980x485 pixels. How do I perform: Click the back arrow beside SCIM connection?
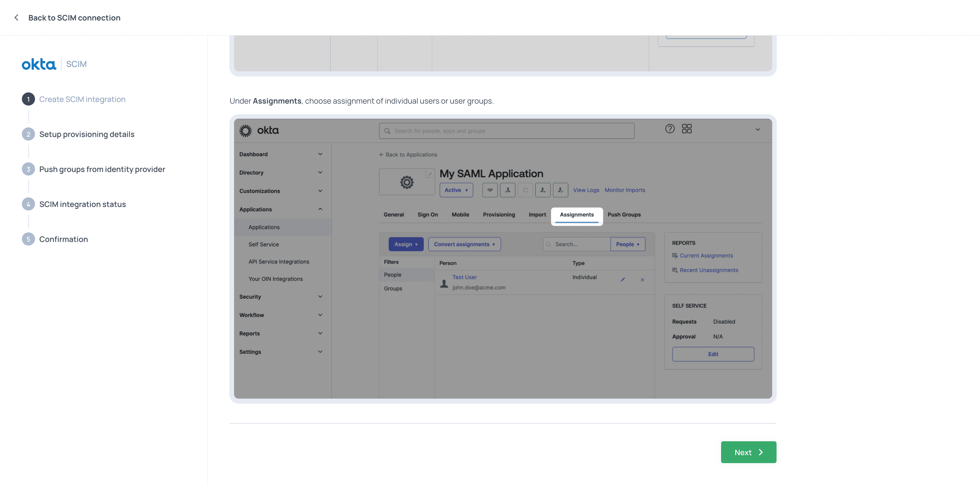[x=16, y=17]
